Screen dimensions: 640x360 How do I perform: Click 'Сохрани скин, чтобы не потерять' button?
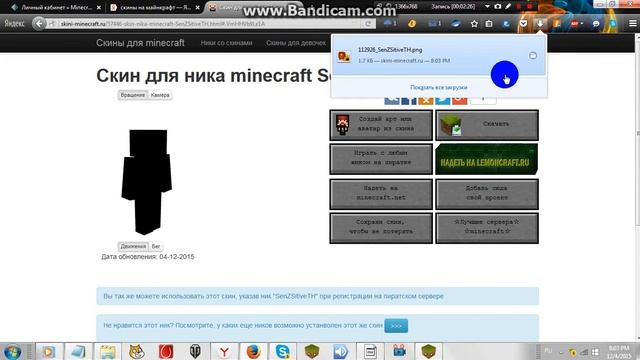[x=381, y=228]
